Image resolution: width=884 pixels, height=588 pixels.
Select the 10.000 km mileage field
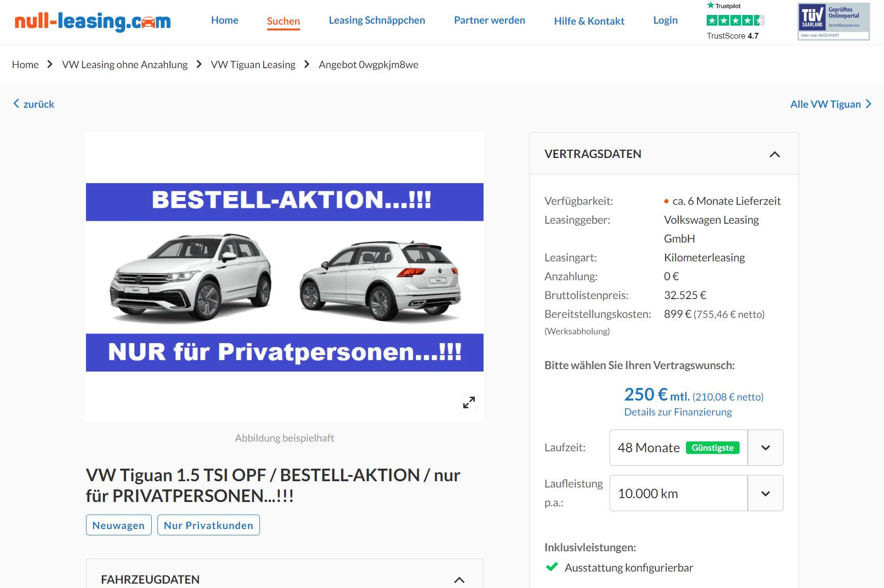(679, 493)
